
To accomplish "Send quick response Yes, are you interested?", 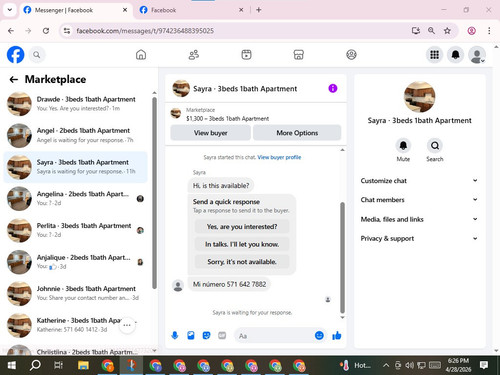I will (x=242, y=227).
